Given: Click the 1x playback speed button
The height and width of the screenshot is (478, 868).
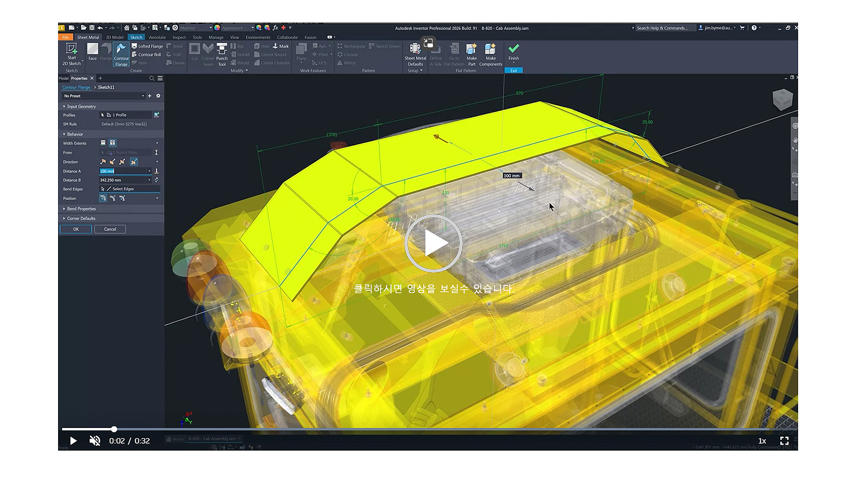Looking at the screenshot, I should pyautogui.click(x=762, y=441).
